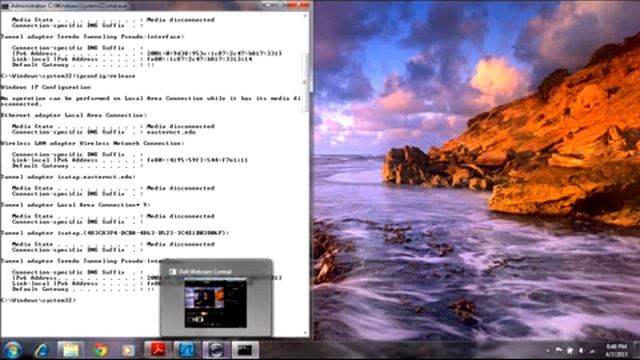Click the Windows IP Configuration line
The height and width of the screenshot is (360, 640).
46,87
